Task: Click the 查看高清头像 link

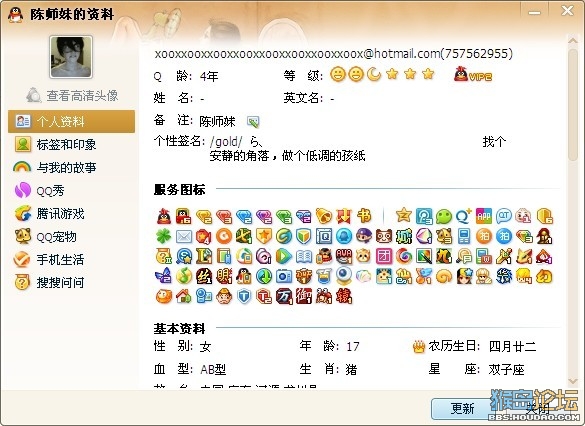Action: (x=72, y=95)
